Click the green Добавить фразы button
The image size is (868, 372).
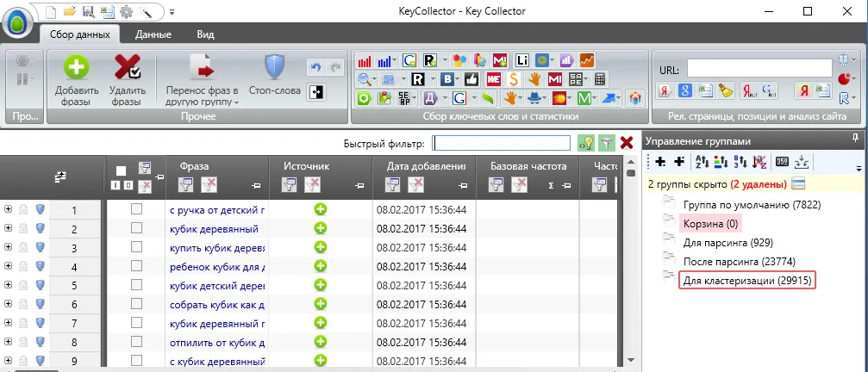[77, 79]
